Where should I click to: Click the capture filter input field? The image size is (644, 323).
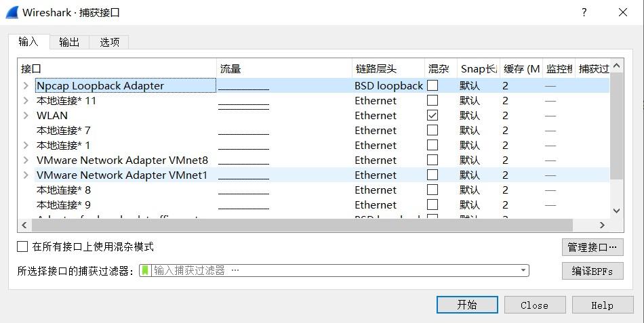point(332,270)
